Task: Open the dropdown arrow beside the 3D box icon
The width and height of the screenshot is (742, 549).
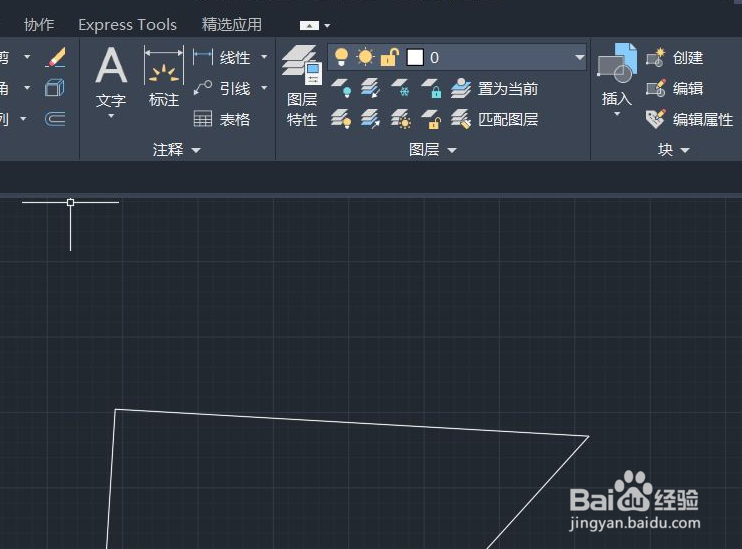Action: 27,88
